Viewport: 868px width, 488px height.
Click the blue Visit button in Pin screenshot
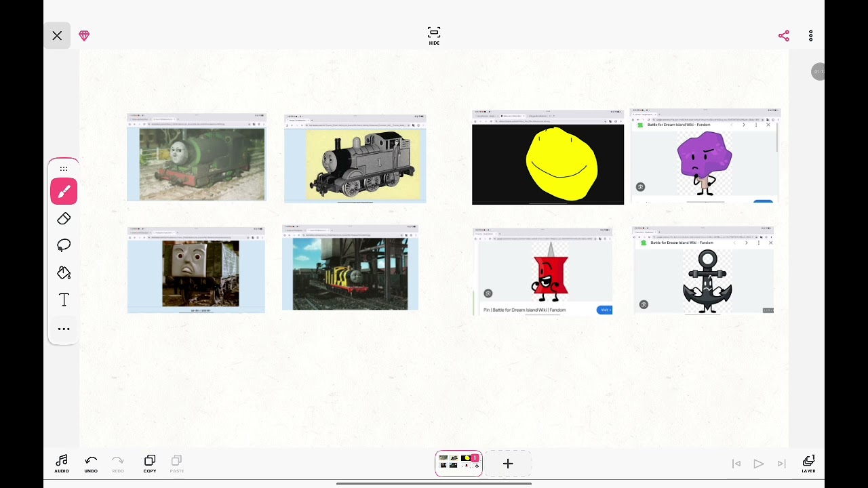point(604,310)
